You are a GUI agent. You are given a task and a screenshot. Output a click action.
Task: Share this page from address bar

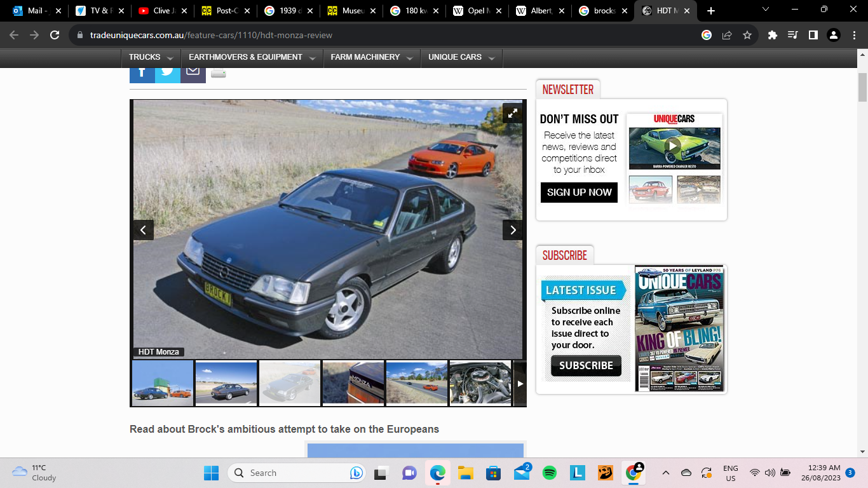[x=727, y=35]
